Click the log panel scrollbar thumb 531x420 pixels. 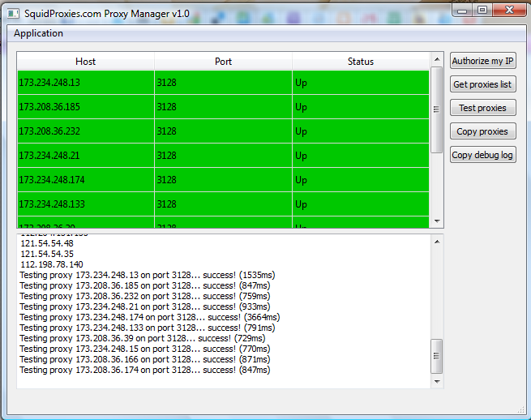(x=436, y=356)
